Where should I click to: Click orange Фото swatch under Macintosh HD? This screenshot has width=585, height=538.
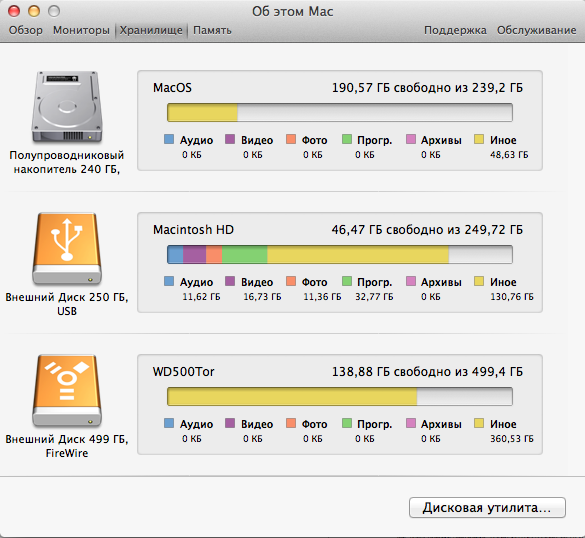coord(291,281)
